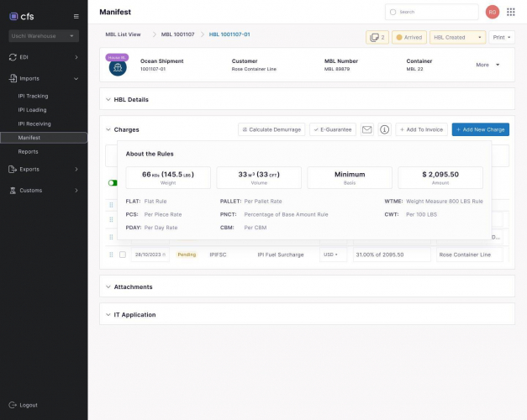Click the cfs logo icon
Image resolution: width=527 pixels, height=420 pixels.
[13, 16]
